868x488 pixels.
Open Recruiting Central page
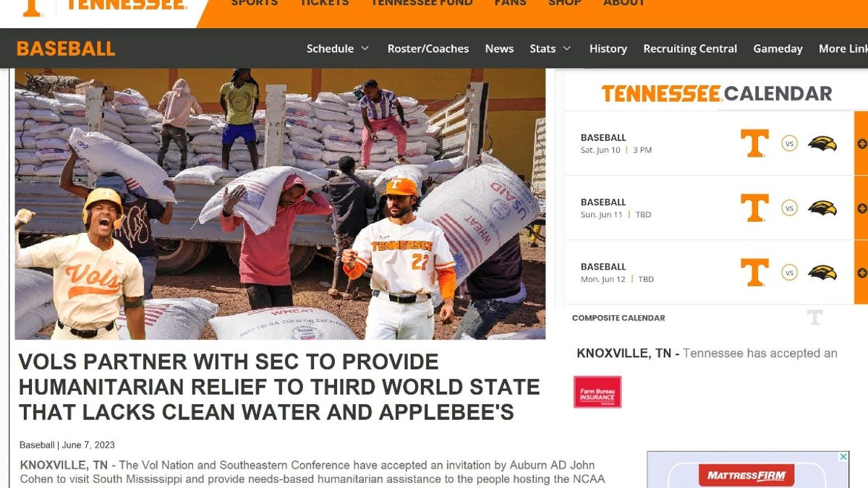[690, 48]
